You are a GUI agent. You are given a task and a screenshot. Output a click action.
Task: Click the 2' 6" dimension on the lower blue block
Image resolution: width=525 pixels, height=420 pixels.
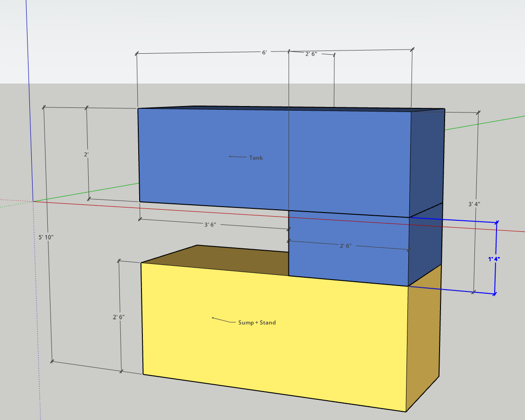[345, 246]
